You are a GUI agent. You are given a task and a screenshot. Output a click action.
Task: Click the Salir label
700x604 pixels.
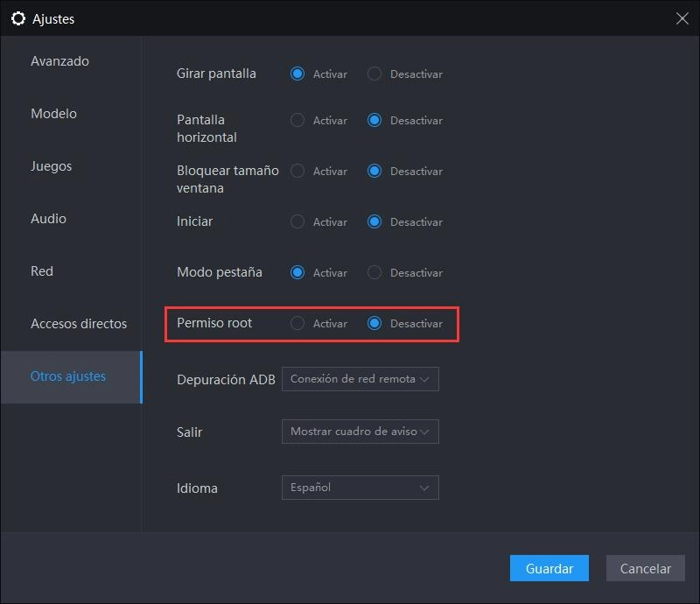[189, 432]
